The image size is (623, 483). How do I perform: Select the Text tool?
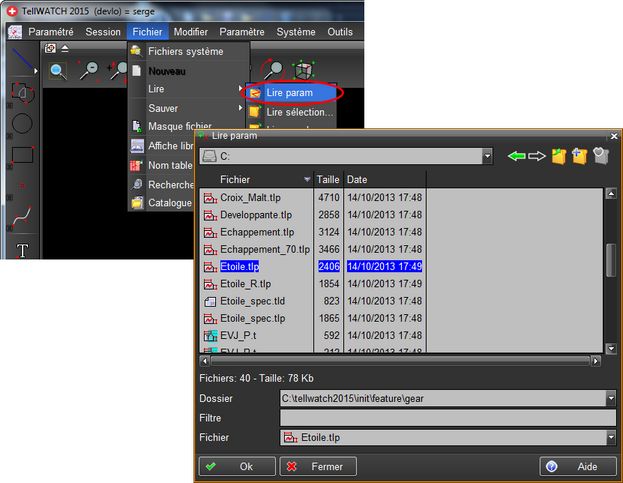[x=22, y=250]
